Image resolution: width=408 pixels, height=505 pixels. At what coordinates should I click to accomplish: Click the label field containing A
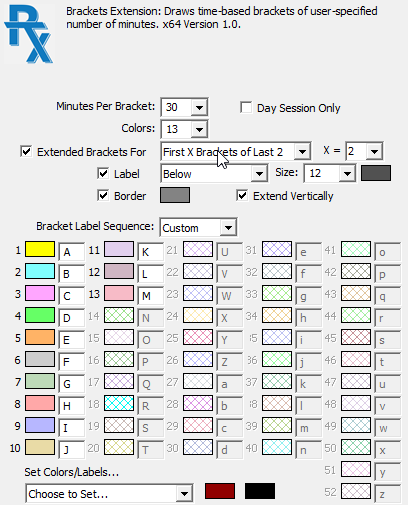[72, 252]
